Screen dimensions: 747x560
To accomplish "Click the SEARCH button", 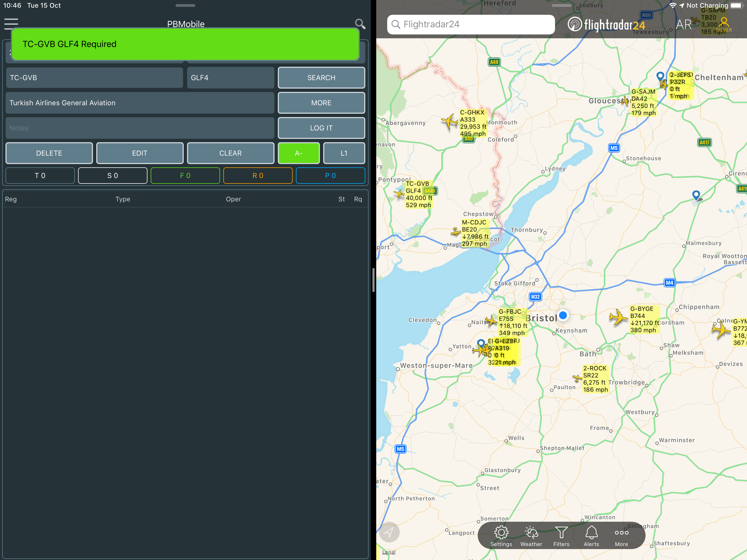I will [321, 78].
